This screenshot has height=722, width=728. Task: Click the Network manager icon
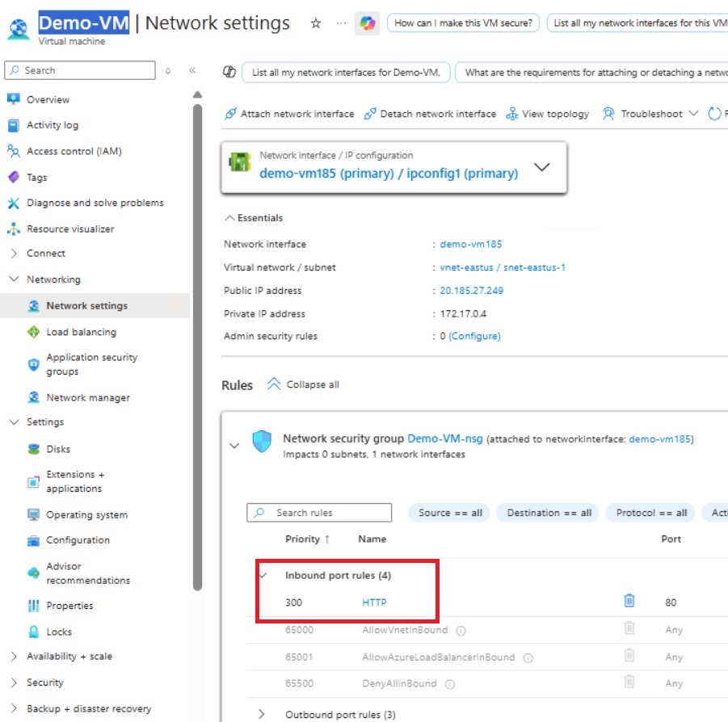[33, 397]
